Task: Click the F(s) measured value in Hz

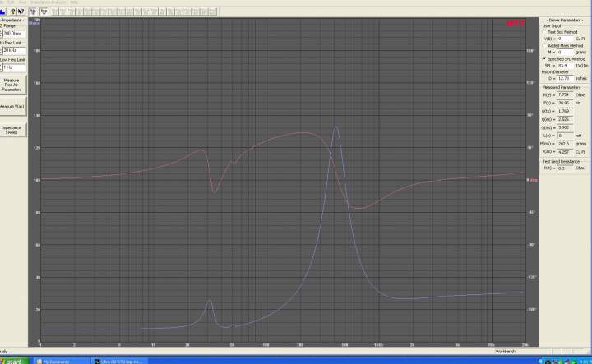Action: (x=565, y=103)
